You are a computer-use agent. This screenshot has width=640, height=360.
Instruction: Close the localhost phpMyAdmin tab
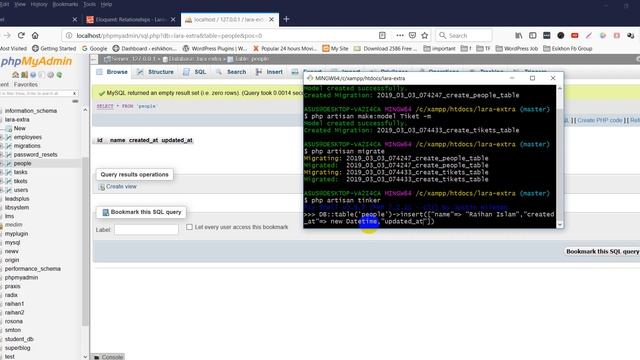(271, 19)
